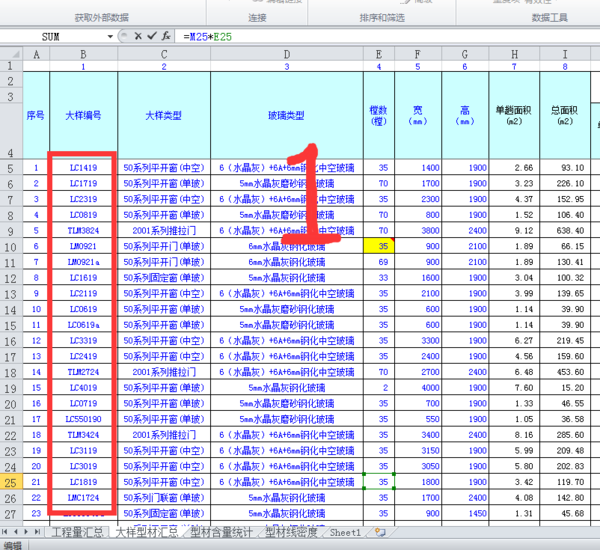Viewport: 600px width, 550px height.
Task: Select cell LC1419
Action: pos(83,168)
